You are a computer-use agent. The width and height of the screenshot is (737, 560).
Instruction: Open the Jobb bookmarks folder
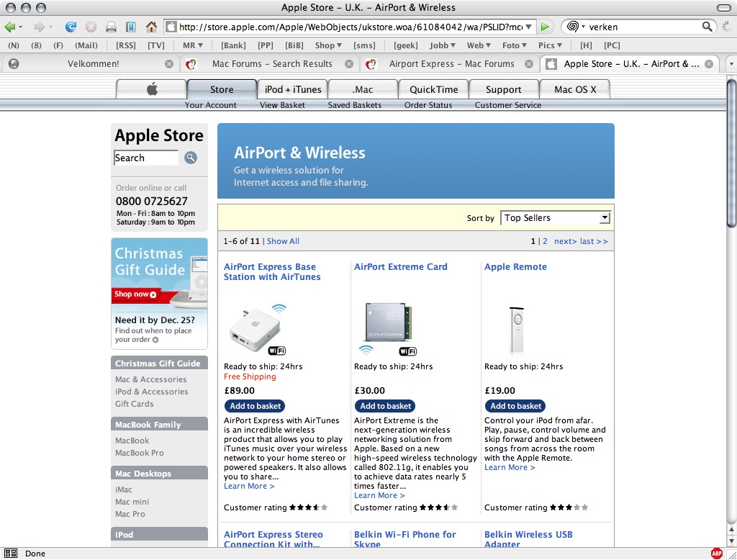[x=443, y=45]
